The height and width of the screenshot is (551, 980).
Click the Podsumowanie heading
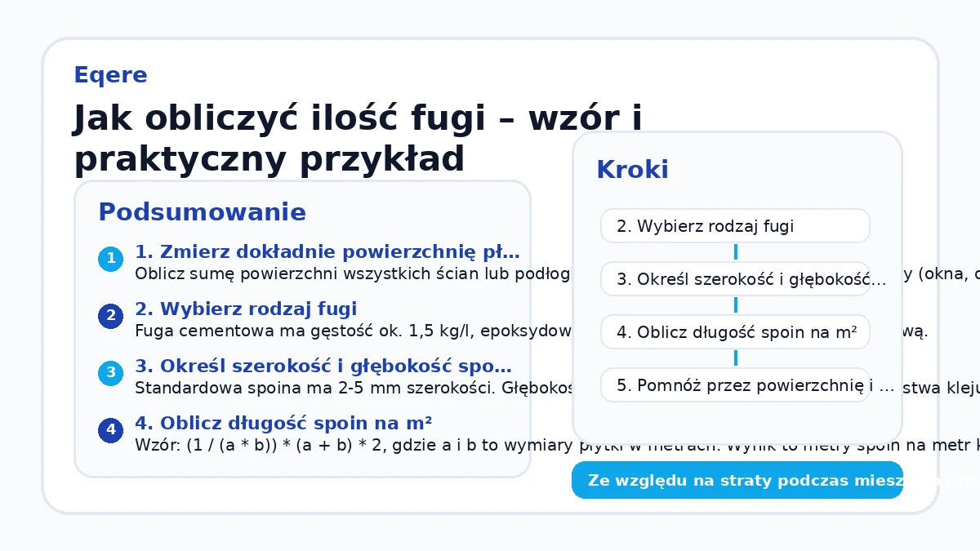pyautogui.click(x=202, y=212)
